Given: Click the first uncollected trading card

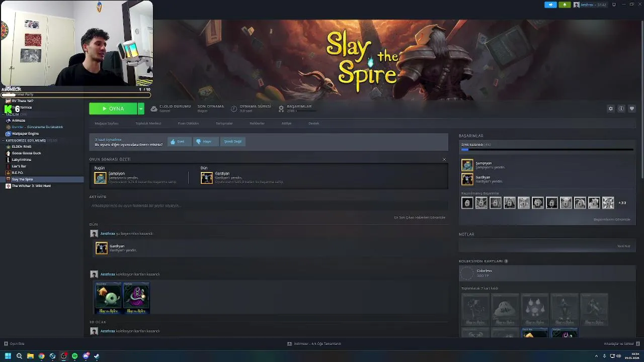Looking at the screenshot, I should (x=475, y=309).
